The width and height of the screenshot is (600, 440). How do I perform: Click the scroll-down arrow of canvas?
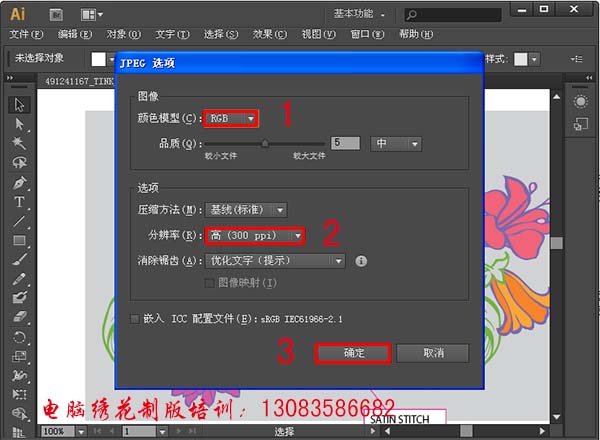click(x=557, y=417)
